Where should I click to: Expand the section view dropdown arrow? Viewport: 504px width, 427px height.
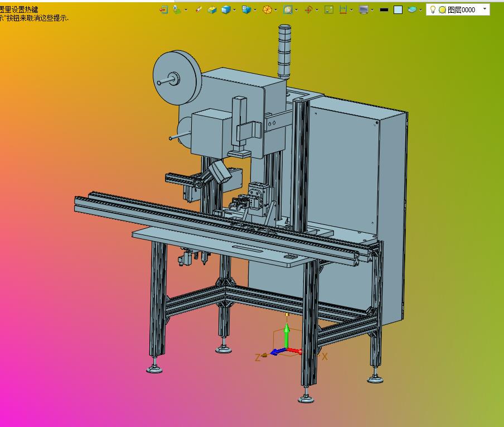351,10
